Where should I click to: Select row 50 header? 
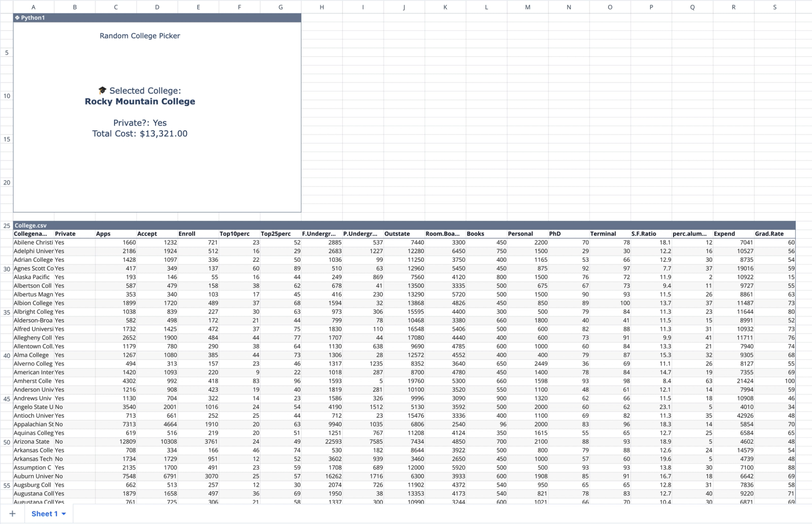tap(6, 442)
